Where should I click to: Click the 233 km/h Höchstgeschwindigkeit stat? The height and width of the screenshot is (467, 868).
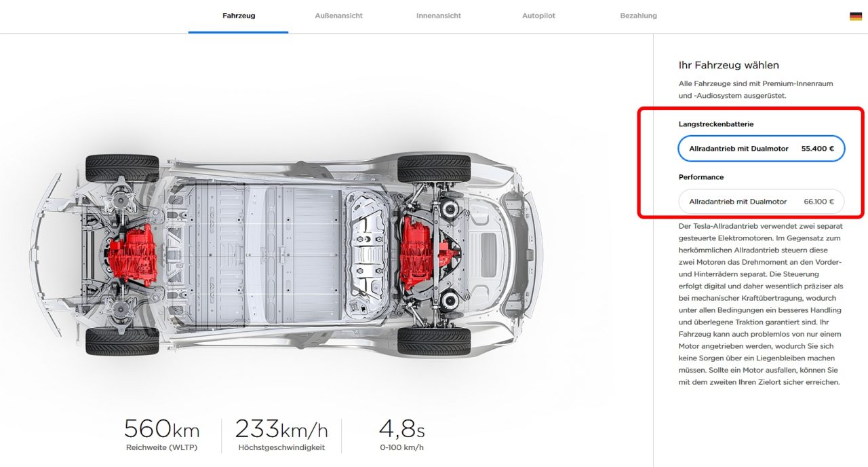(x=281, y=435)
